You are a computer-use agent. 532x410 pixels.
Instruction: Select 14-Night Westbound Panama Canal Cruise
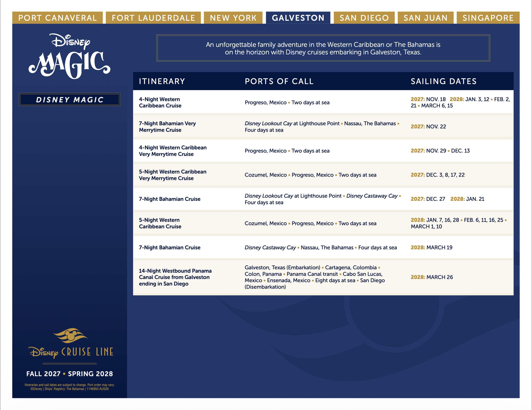(175, 277)
